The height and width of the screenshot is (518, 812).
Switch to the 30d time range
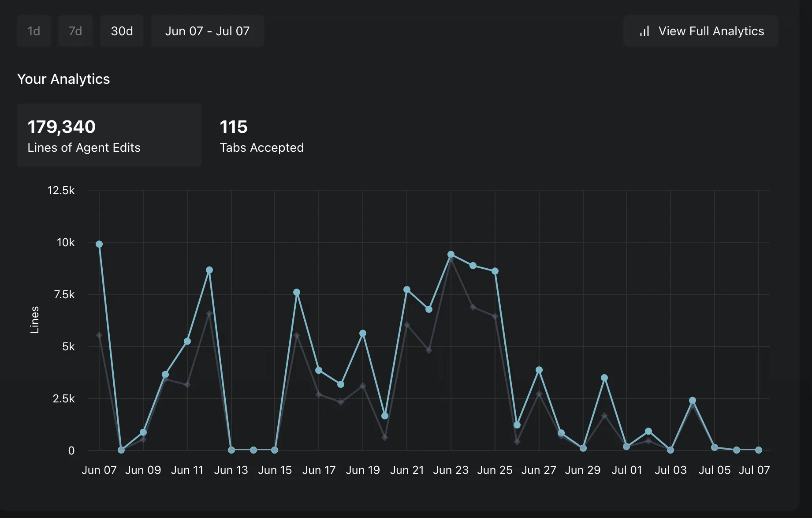[x=122, y=31]
